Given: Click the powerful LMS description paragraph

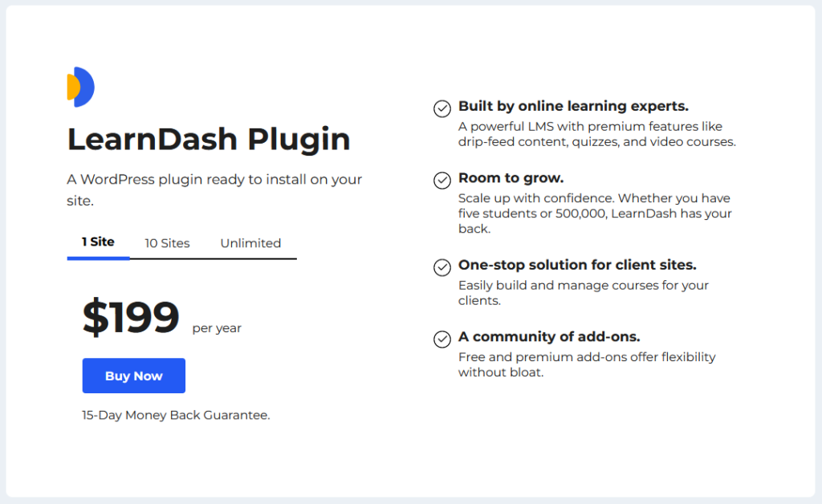Looking at the screenshot, I should point(596,134).
